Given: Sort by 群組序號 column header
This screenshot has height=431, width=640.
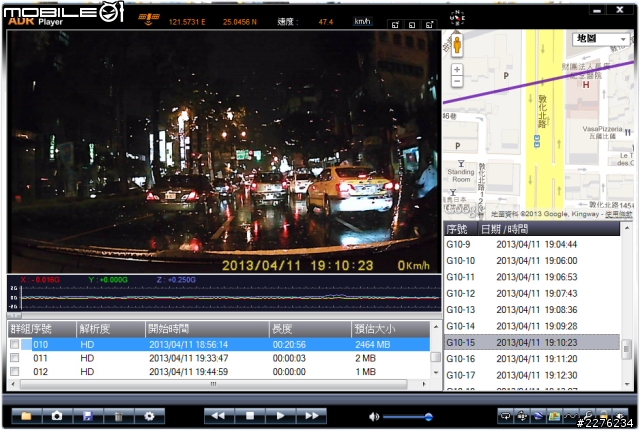Looking at the screenshot, I should coord(42,329).
